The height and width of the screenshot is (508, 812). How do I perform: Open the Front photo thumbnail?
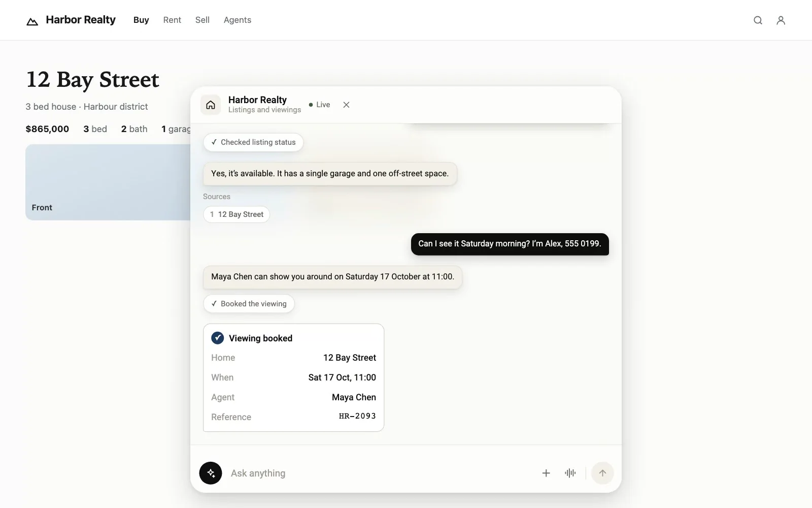tap(108, 182)
